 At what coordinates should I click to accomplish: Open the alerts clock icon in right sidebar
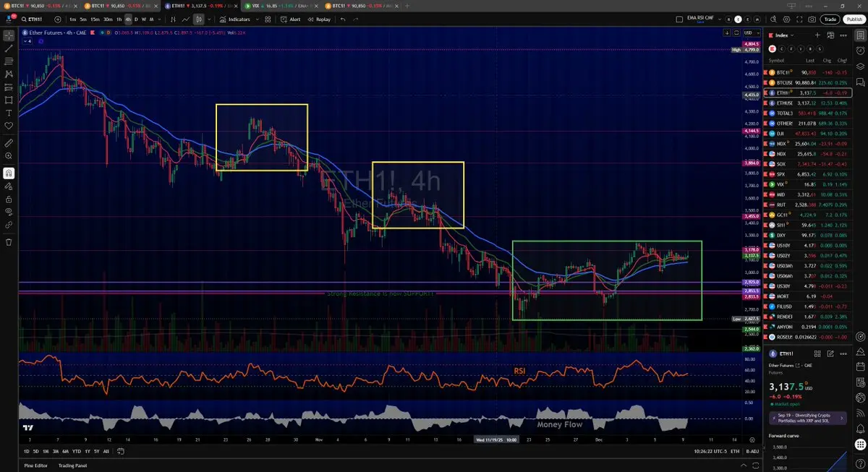pyautogui.click(x=859, y=51)
